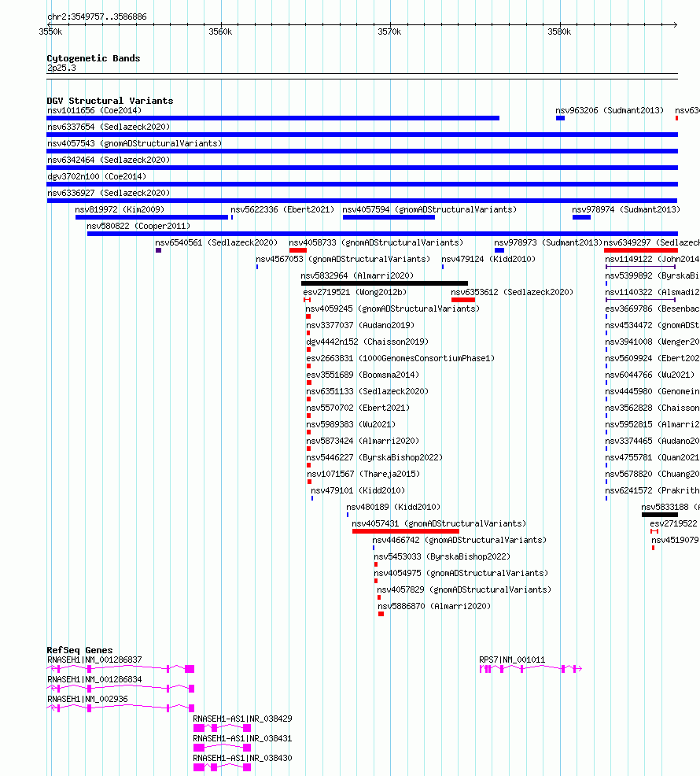The width and height of the screenshot is (700, 776).
Task: Select nsv5453033 (ByrskaBishop2022) label
Action: (442, 556)
